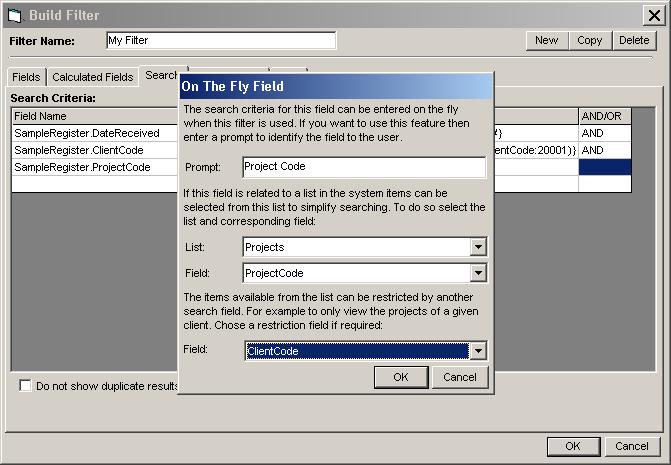The height and width of the screenshot is (465, 671).
Task: Expand the List dropdown showing Projects
Action: point(478,247)
